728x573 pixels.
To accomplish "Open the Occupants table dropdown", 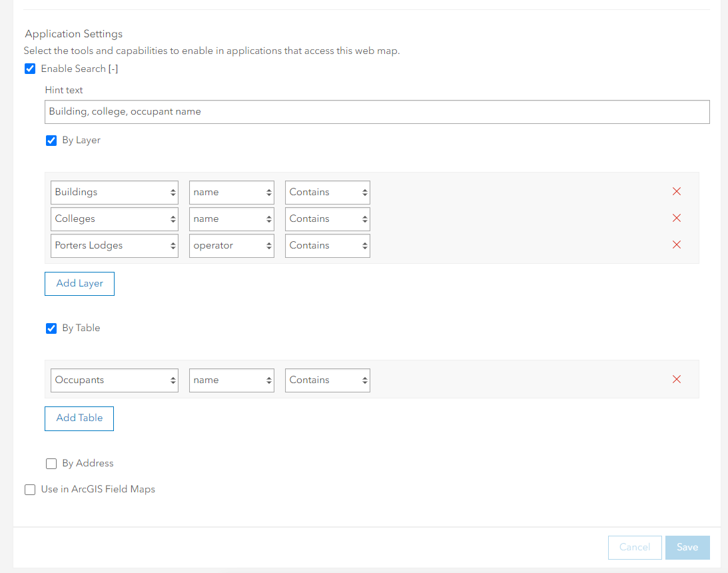I will coord(115,380).
